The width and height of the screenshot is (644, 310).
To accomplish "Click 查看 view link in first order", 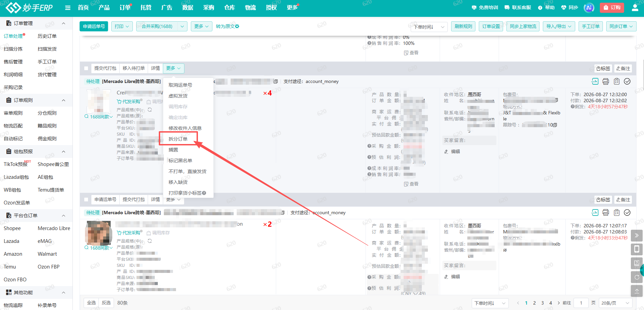I will [411, 184].
